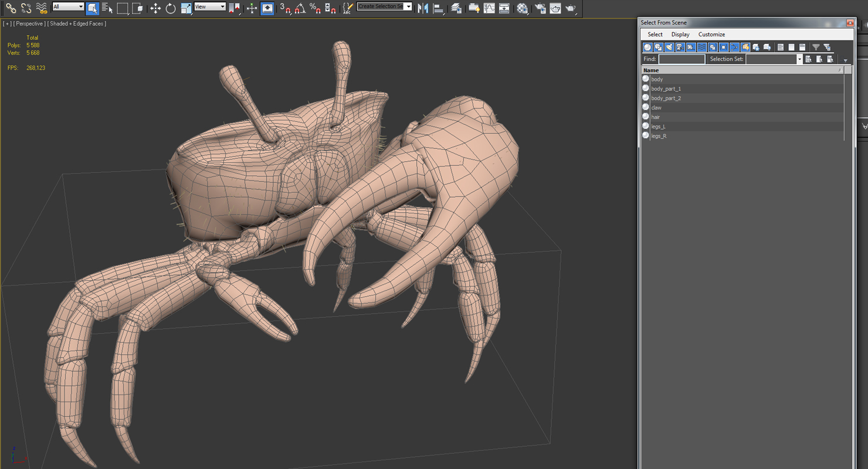This screenshot has width=868, height=469.
Task: Toggle Display Lights filter button
Action: (669, 47)
